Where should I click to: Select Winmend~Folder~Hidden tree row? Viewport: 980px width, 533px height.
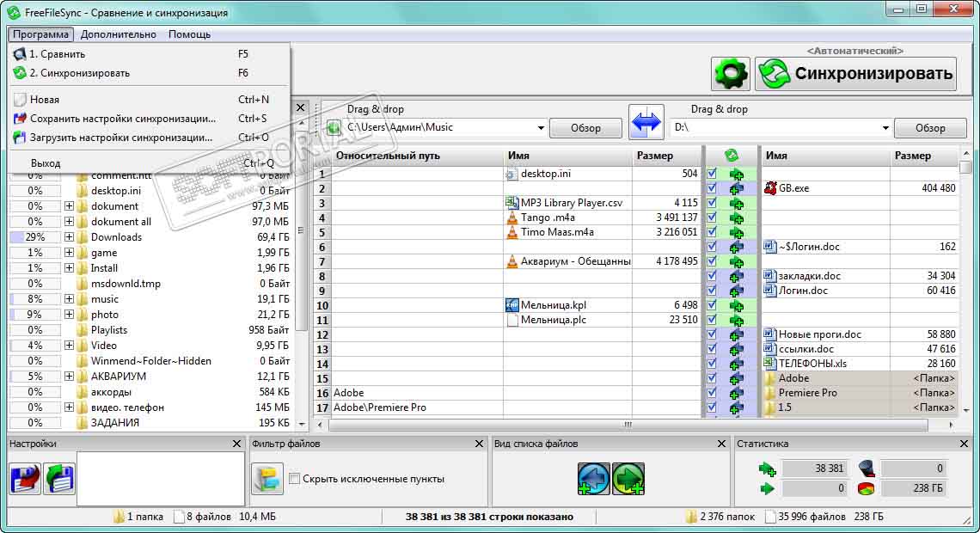(150, 361)
